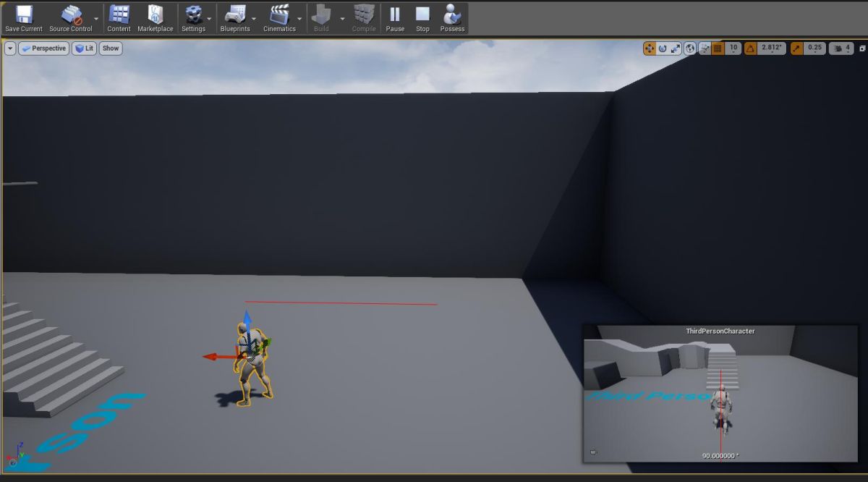Viewport: 868px width, 482px height.
Task: Expand the Cinematics dropdown arrow
Action: [x=299, y=19]
